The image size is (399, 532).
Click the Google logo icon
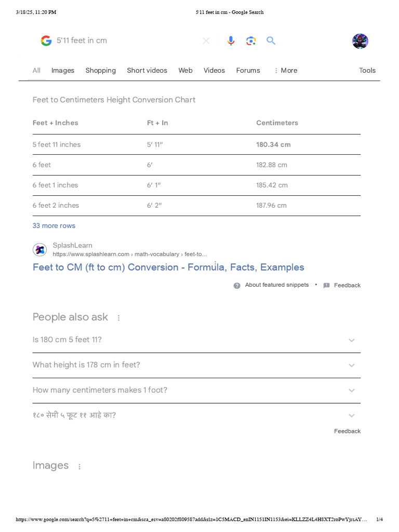pos(46,41)
